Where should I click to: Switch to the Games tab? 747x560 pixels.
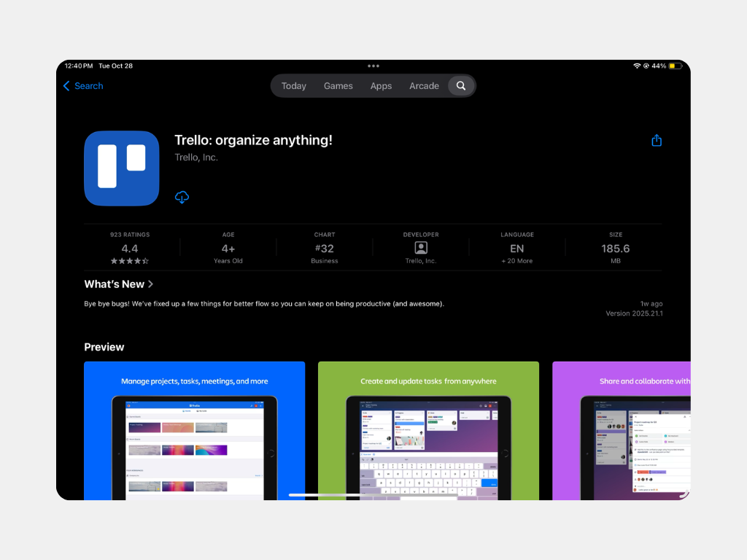click(x=338, y=86)
